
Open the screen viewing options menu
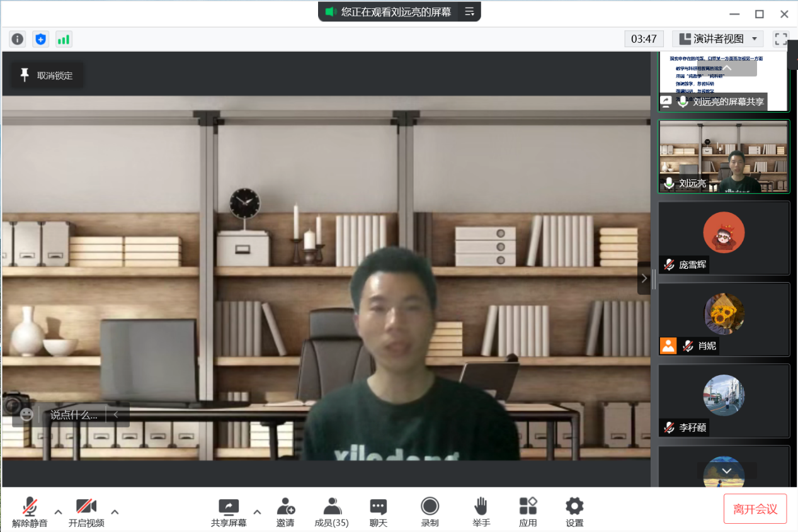tap(469, 11)
